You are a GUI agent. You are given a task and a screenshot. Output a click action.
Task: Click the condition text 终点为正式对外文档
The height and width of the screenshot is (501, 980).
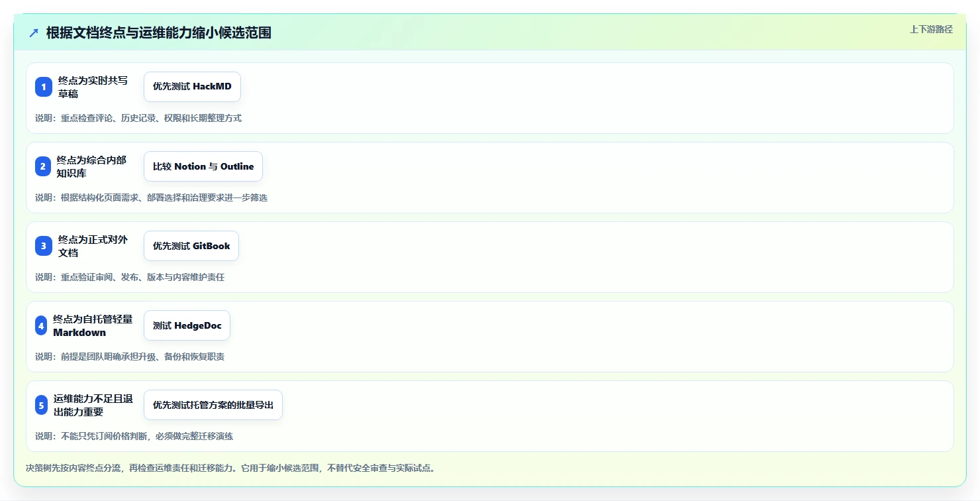coord(93,246)
